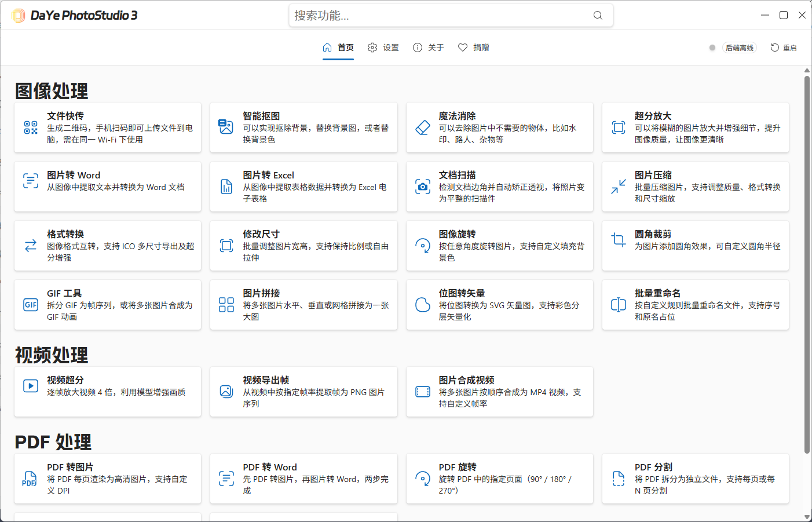Select the PDF 分割 split icon

[x=619, y=479]
